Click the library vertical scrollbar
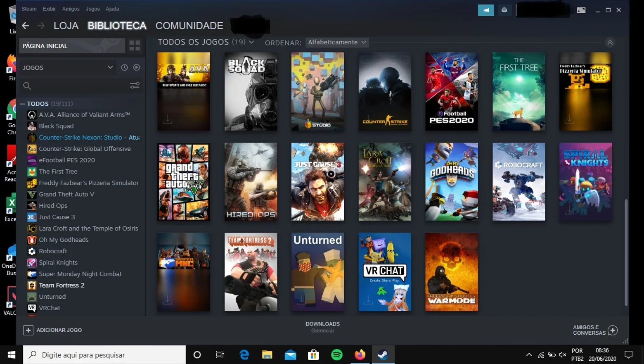The width and height of the screenshot is (644, 364). pyautogui.click(x=626, y=252)
